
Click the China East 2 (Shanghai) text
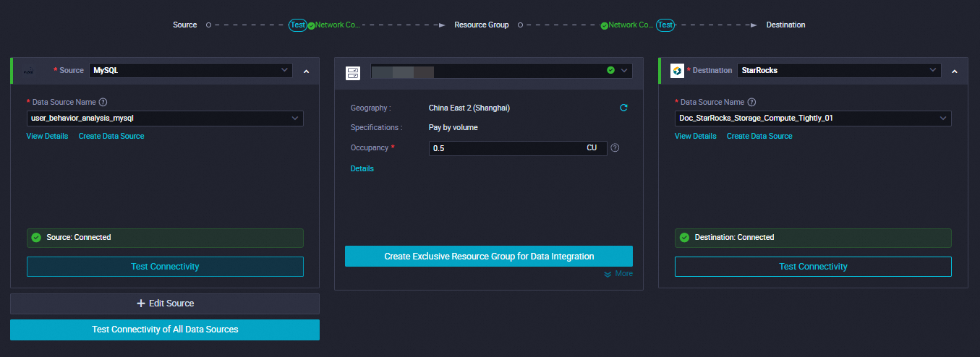tap(469, 108)
